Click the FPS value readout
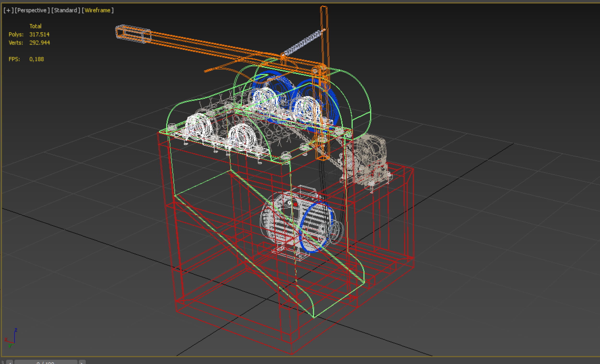This screenshot has width=600, height=364. point(36,59)
